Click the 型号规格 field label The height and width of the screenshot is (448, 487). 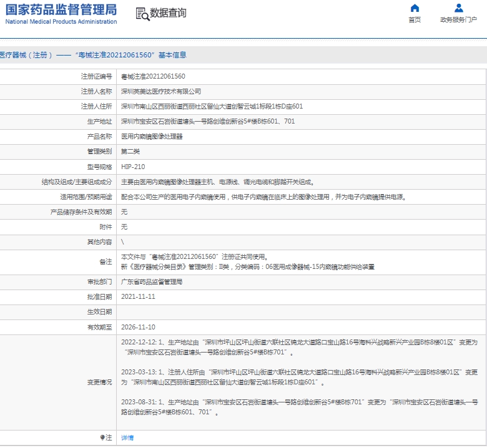coord(99,167)
